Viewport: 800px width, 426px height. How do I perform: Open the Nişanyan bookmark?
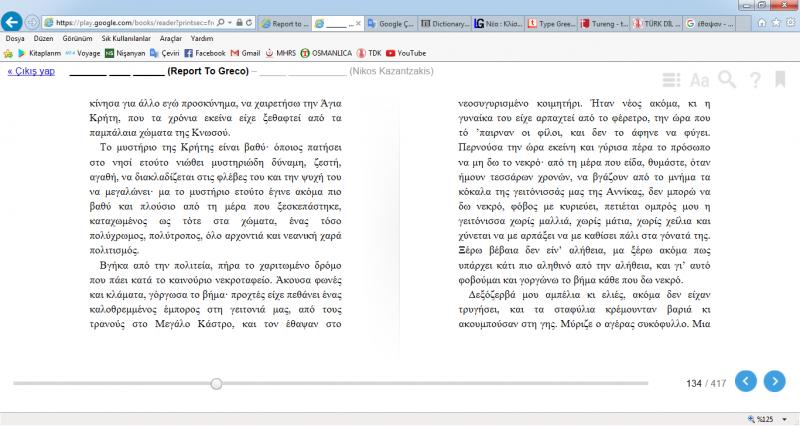point(125,53)
